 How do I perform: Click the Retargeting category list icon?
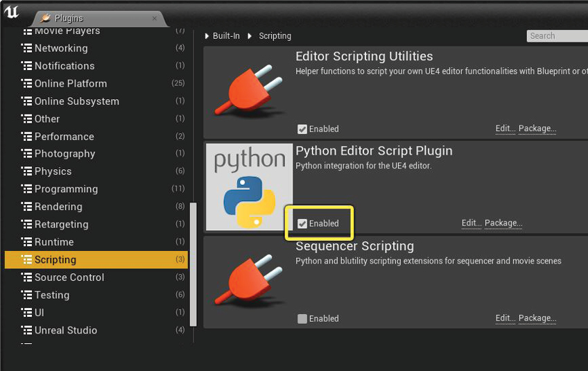pyautogui.click(x=26, y=224)
